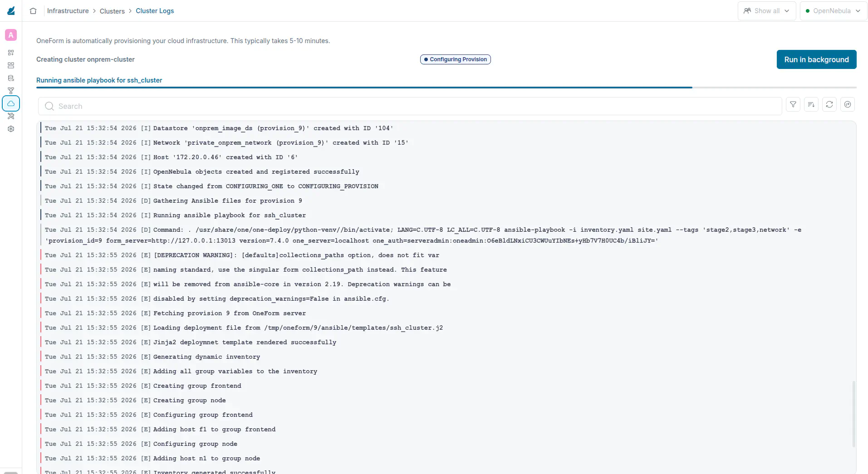Open the stacked-blocks sidebar icon
The height and width of the screenshot is (474, 868).
(11, 65)
